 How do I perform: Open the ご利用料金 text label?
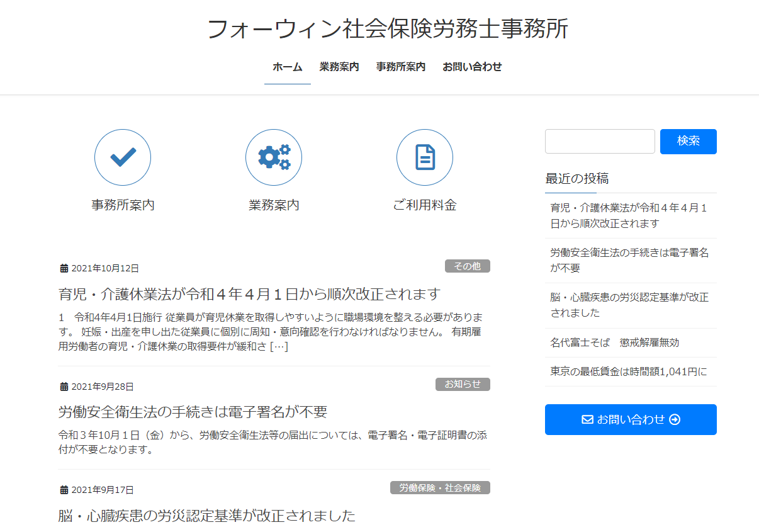point(425,205)
